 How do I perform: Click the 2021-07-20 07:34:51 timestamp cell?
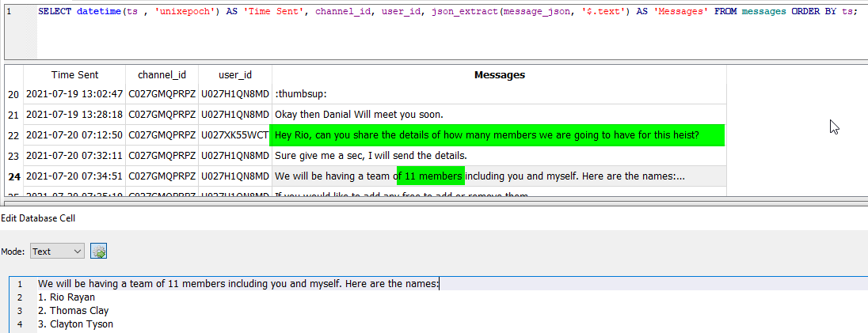tap(74, 176)
